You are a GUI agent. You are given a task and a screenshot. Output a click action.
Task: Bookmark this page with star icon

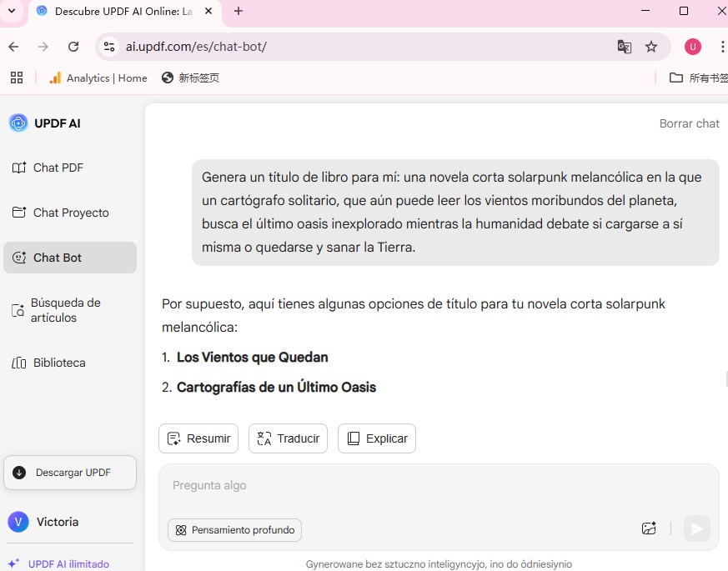(651, 47)
